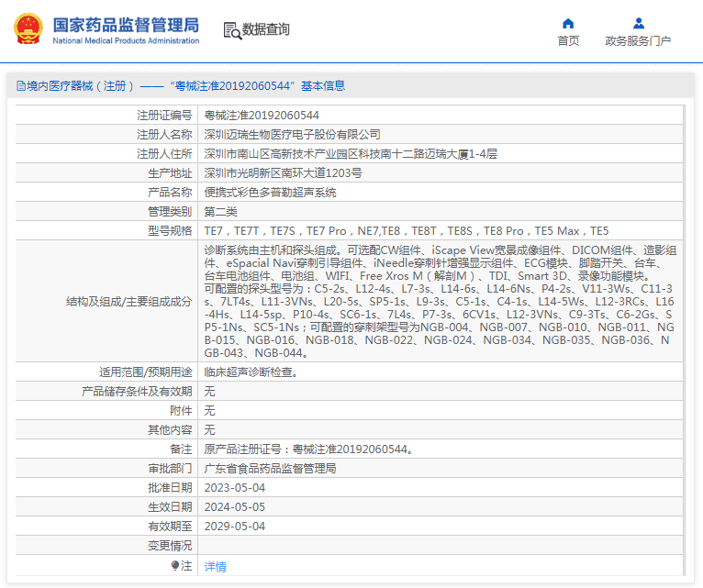Click the empty 变更情况 value cell
This screenshot has width=703, height=588.
[x=441, y=546]
